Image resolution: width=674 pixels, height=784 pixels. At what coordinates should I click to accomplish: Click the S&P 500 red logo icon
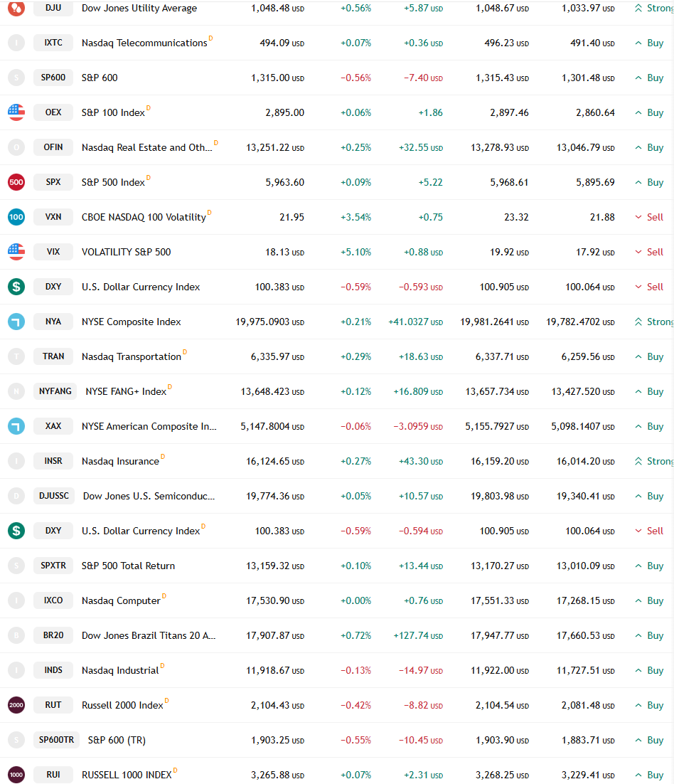pos(16,182)
